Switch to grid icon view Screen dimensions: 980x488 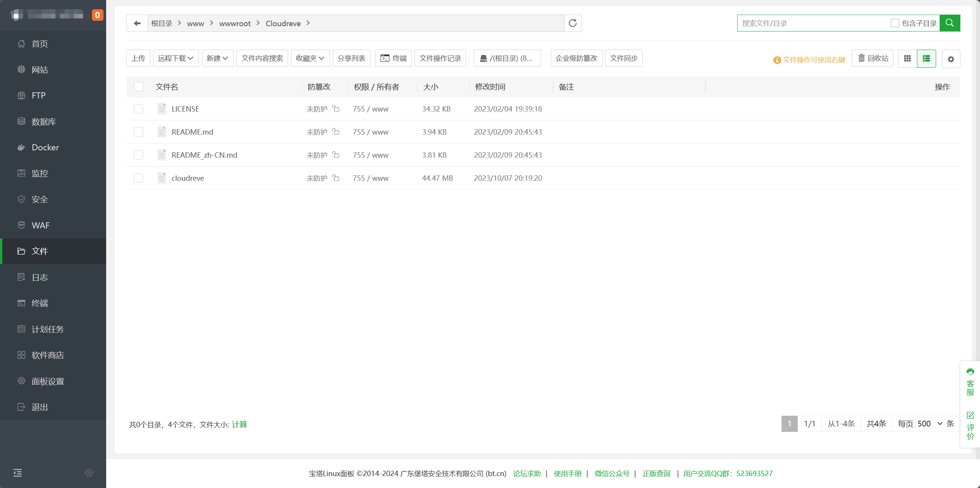click(907, 58)
